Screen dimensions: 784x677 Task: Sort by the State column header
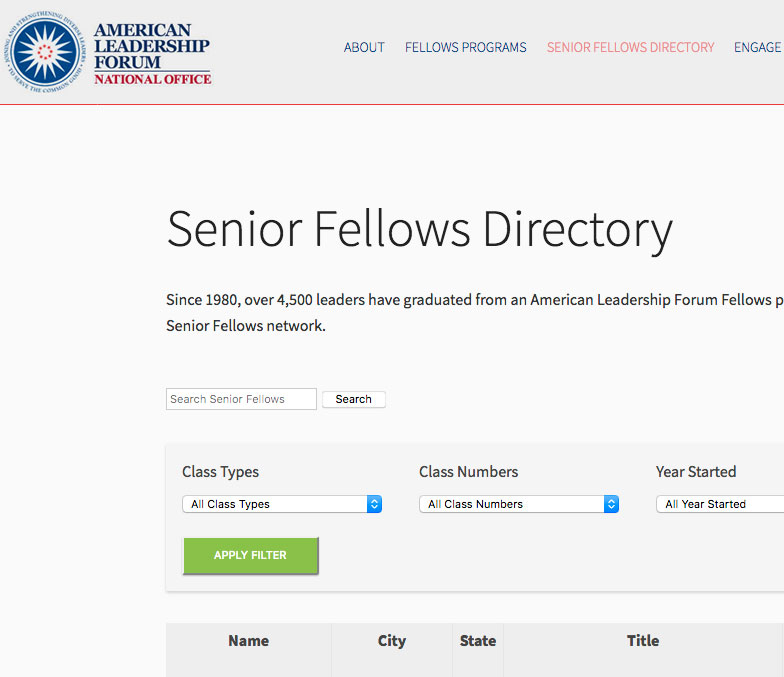478,640
